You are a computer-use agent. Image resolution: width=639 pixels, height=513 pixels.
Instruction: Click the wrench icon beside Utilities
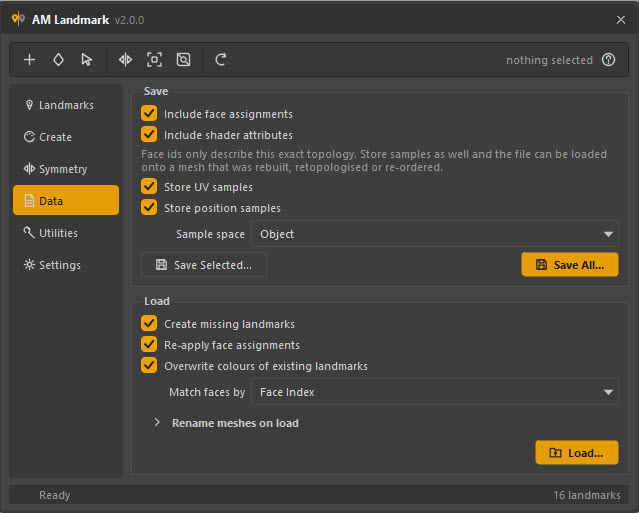point(29,232)
